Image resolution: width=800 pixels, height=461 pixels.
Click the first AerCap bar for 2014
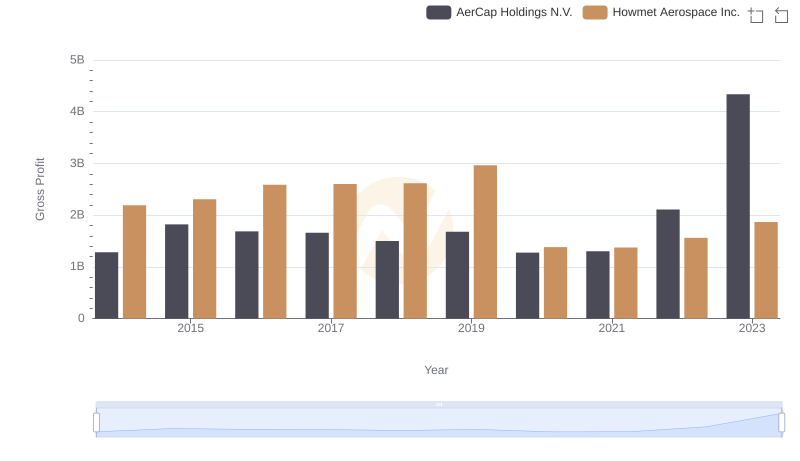[106, 286]
